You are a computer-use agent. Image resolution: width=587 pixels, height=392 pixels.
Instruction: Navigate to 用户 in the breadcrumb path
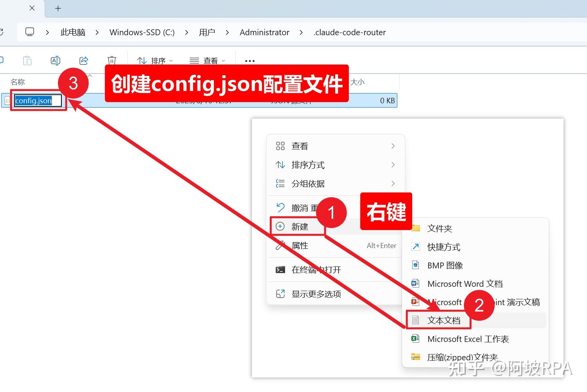[207, 32]
